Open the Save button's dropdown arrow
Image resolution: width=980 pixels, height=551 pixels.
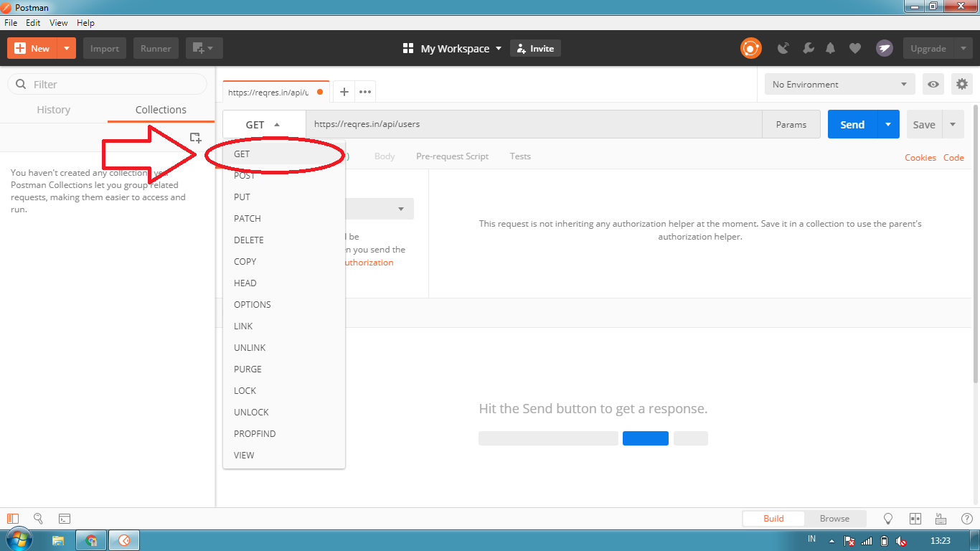click(x=953, y=124)
